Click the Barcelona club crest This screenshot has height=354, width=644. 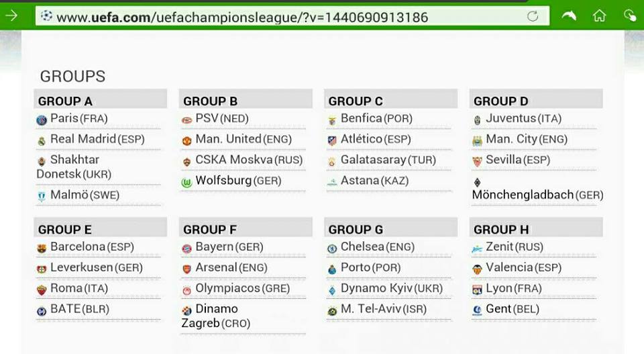click(42, 249)
